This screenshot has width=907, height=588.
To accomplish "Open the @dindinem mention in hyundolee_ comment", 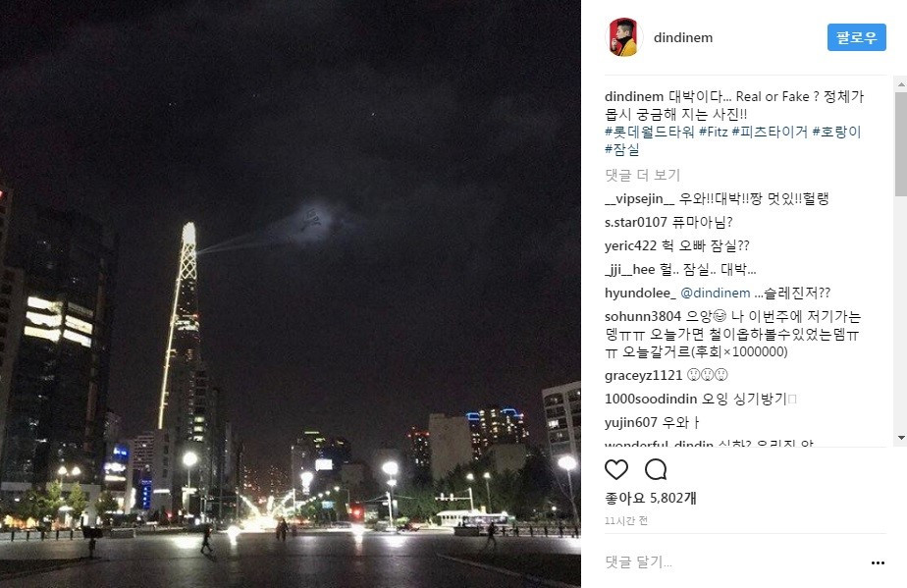I will 715,294.
